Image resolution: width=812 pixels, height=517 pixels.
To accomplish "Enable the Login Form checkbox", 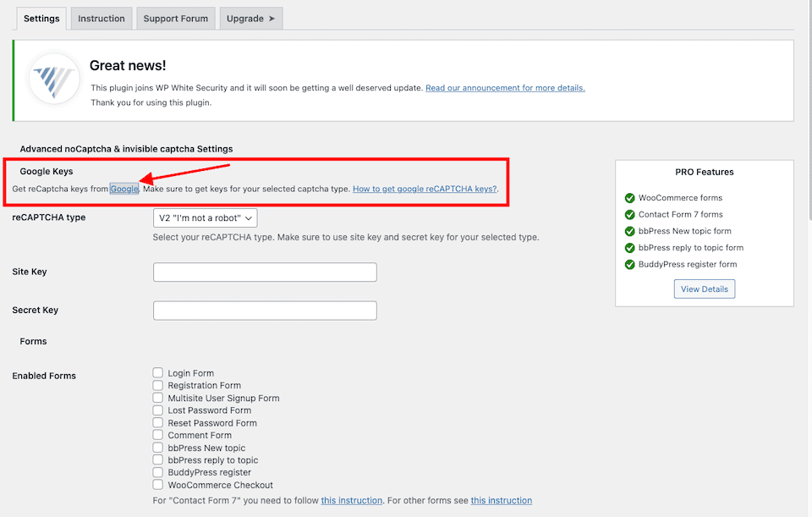I will tap(158, 373).
